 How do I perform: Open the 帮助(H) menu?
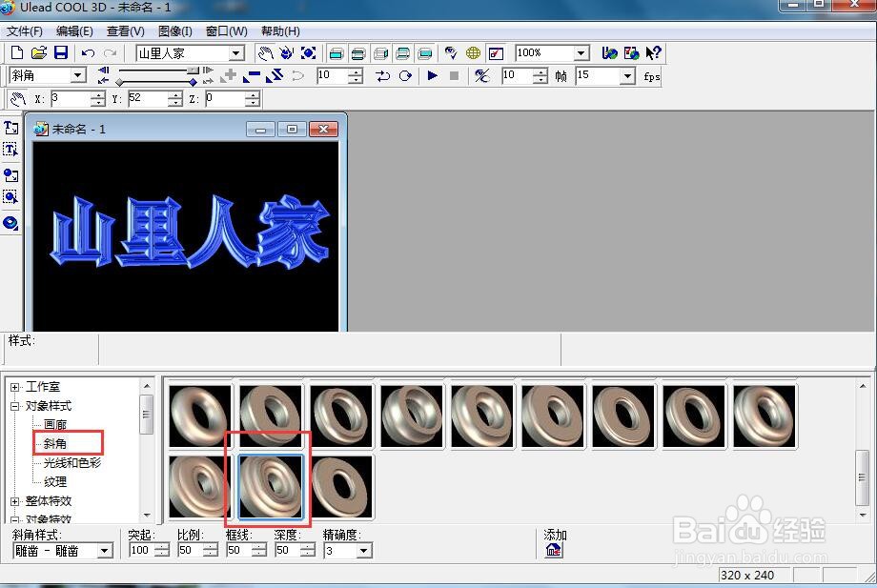coord(280,31)
